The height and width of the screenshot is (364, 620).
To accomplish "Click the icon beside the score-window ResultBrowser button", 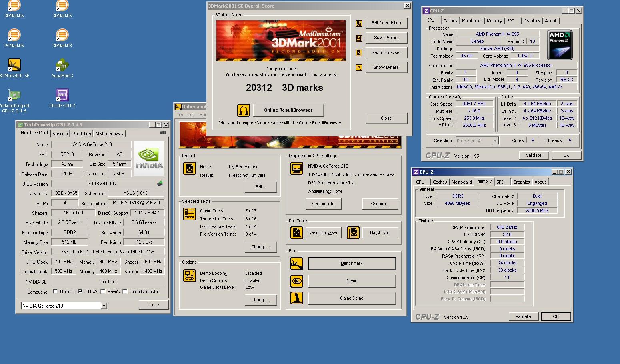I will click(x=359, y=53).
